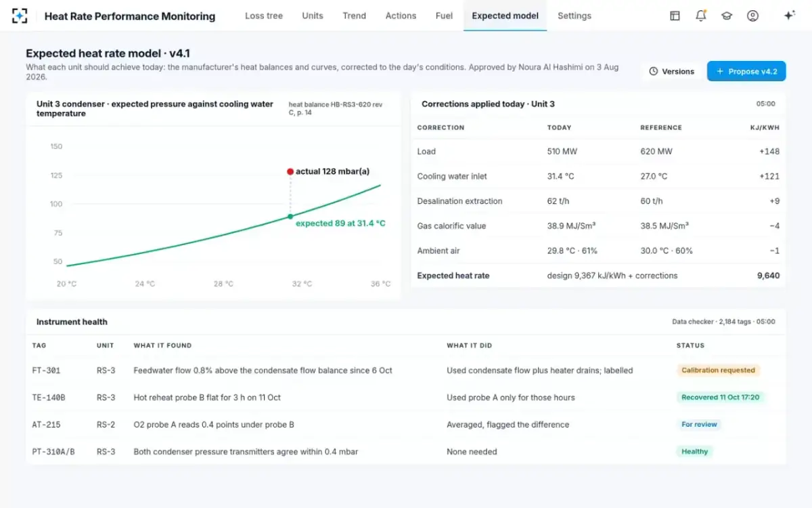This screenshot has height=508, width=812.
Task: Switch to the Units tab
Action: click(x=313, y=16)
